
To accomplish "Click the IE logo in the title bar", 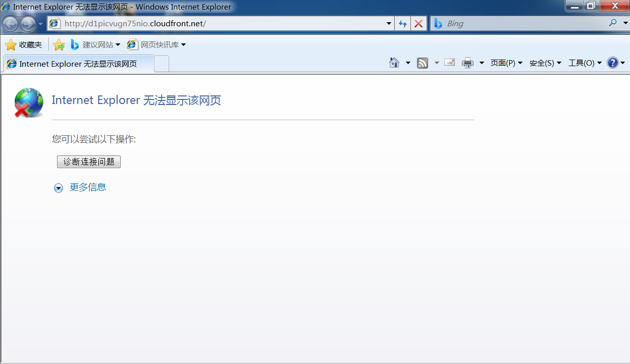I will pyautogui.click(x=6, y=7).
